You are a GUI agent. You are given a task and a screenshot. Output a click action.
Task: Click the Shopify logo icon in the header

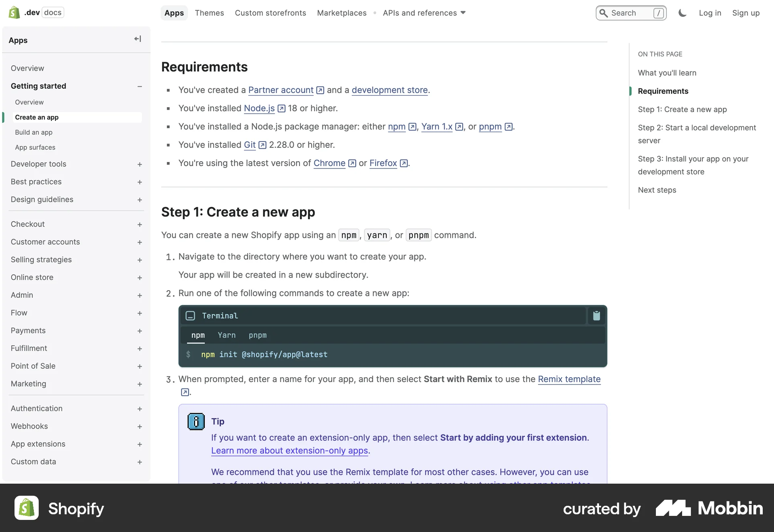point(13,12)
